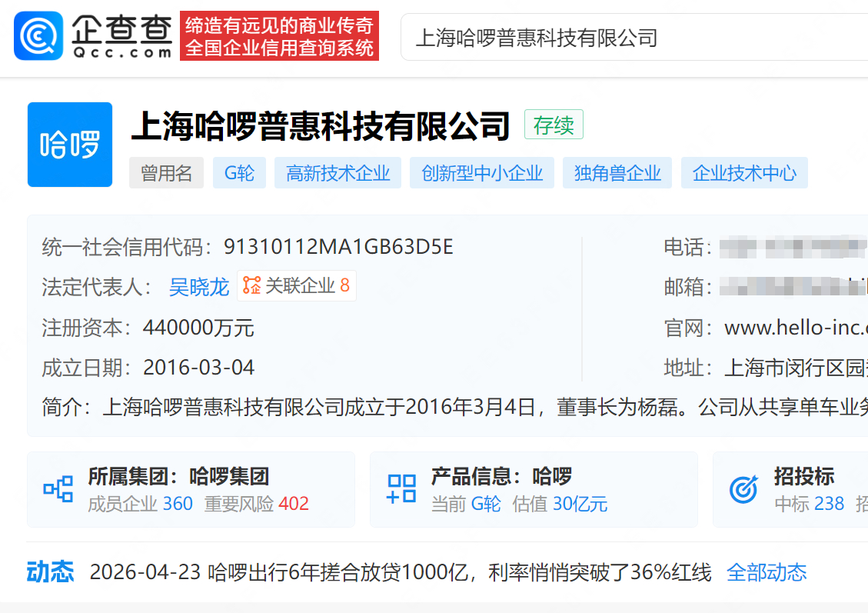This screenshot has height=613, width=868.
Task: Open the G轮 funding tag
Action: pyautogui.click(x=239, y=173)
